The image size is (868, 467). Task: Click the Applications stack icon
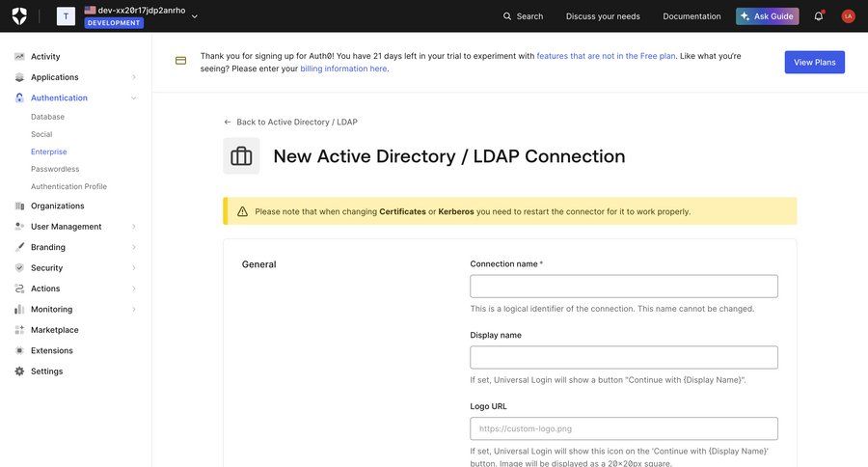click(x=19, y=77)
